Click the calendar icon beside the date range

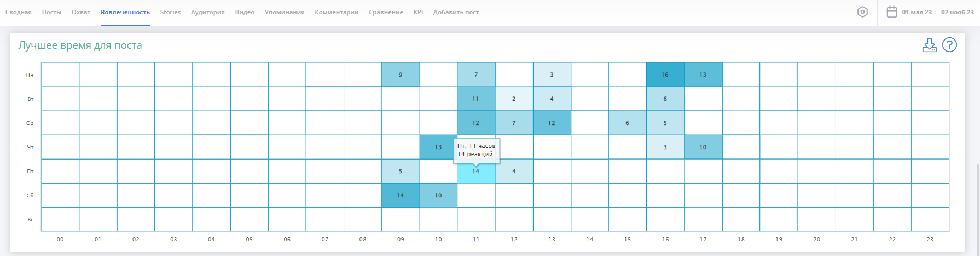click(892, 12)
